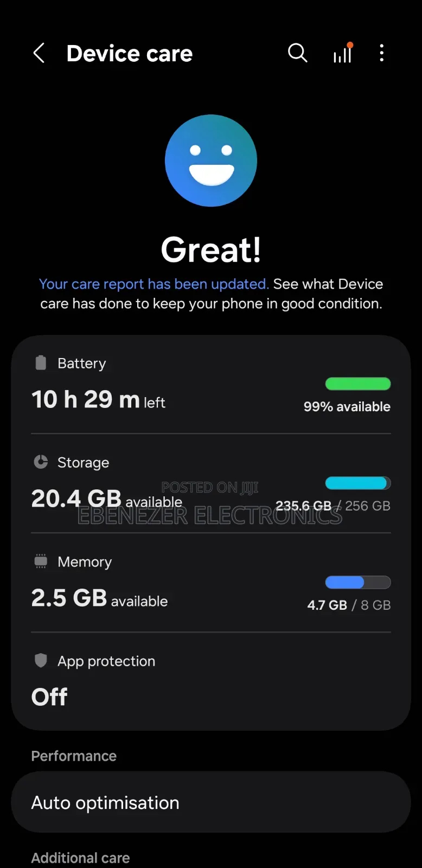Image resolution: width=422 pixels, height=868 pixels.
Task: Tap the green battery level bar
Action: click(x=358, y=384)
